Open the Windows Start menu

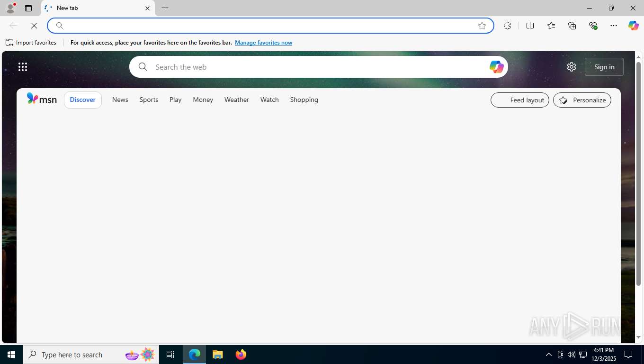point(11,355)
